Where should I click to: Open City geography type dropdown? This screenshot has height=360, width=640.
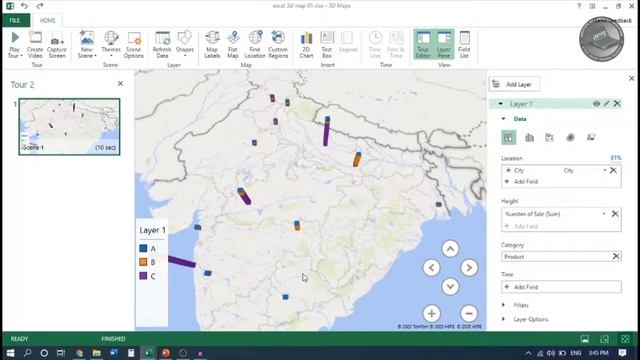pyautogui.click(x=604, y=170)
